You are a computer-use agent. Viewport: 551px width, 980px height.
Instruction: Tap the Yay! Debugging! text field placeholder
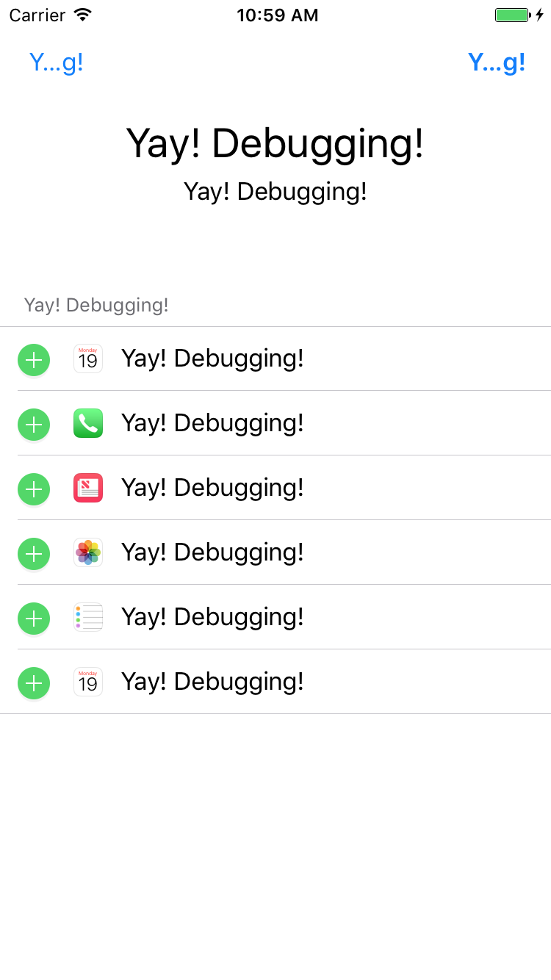(96, 304)
